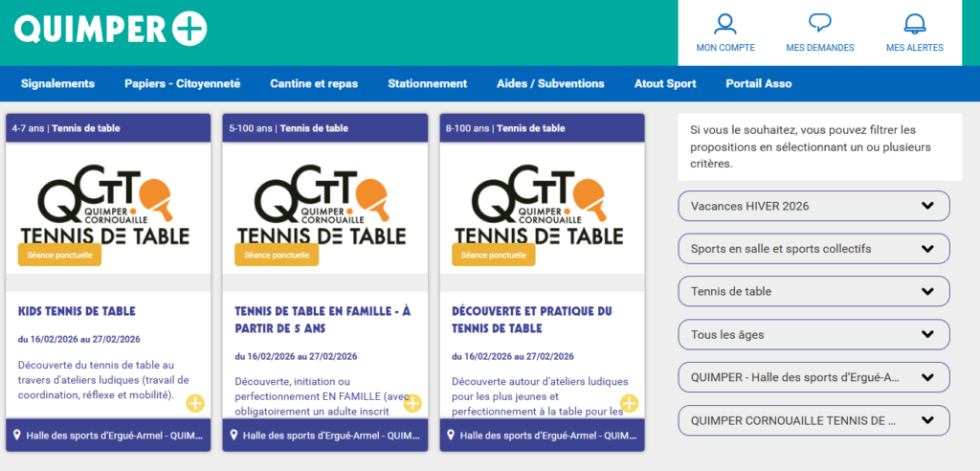Go to Cantine et repas menu
This screenshot has height=471, width=980.
point(314,83)
